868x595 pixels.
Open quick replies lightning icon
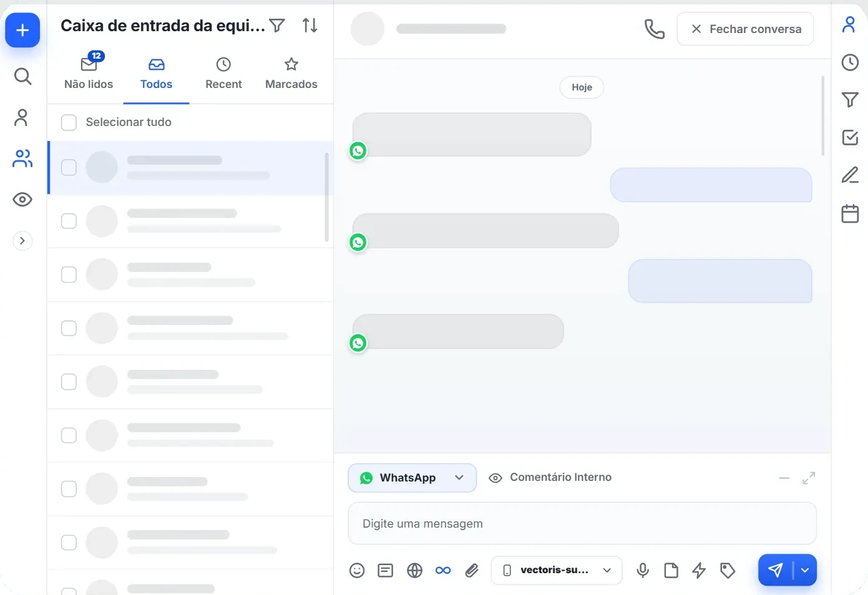pos(699,570)
